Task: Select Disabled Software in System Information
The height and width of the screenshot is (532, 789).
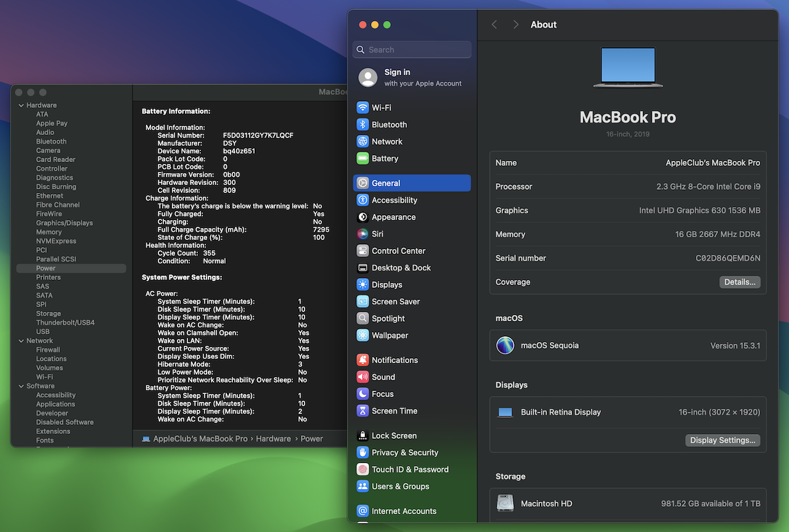Action: point(65,422)
